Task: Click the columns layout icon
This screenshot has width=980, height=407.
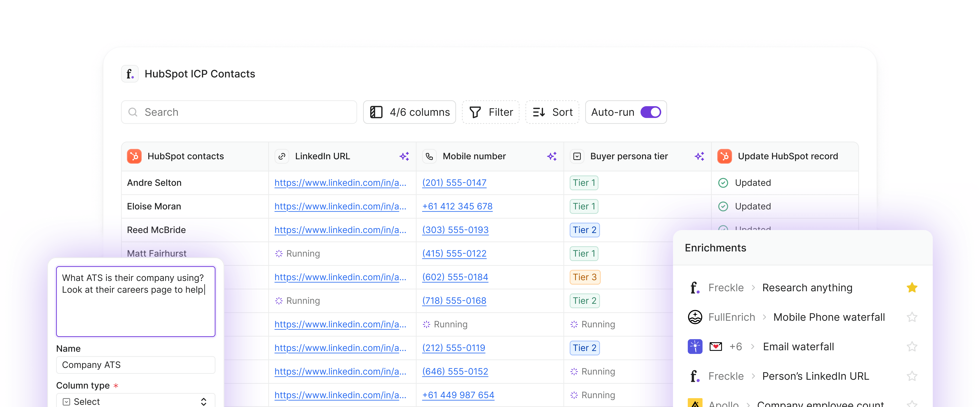Action: [x=376, y=112]
